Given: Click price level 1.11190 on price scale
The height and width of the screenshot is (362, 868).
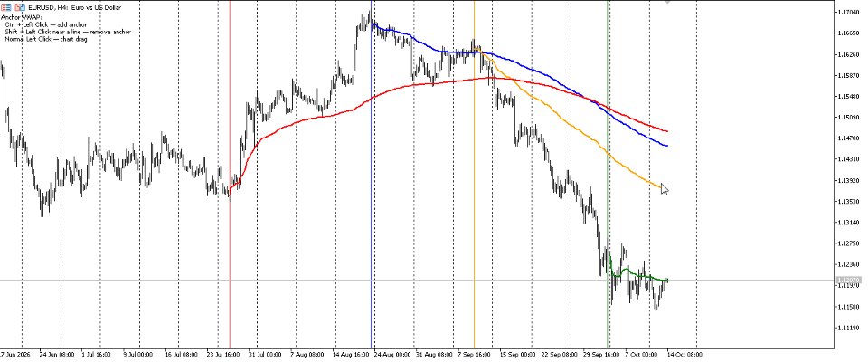Looking at the screenshot, I should [848, 328].
